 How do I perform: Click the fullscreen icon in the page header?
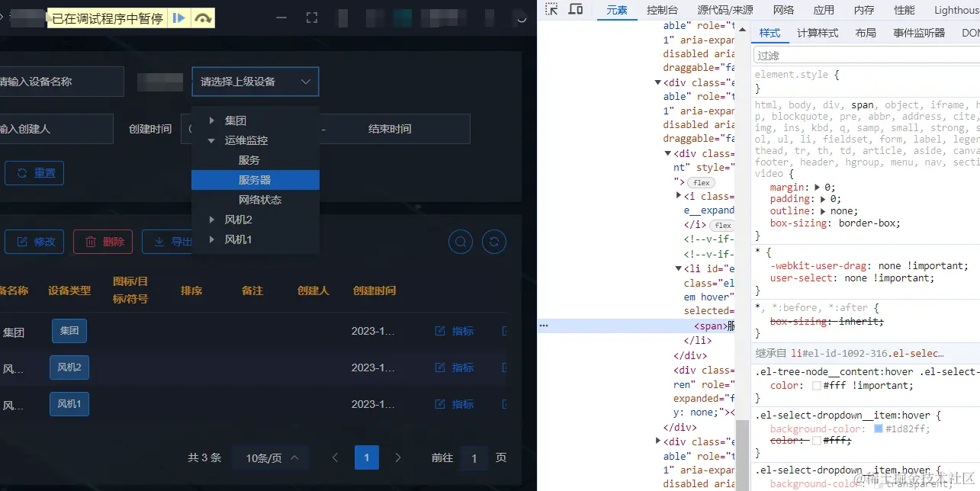(311, 17)
